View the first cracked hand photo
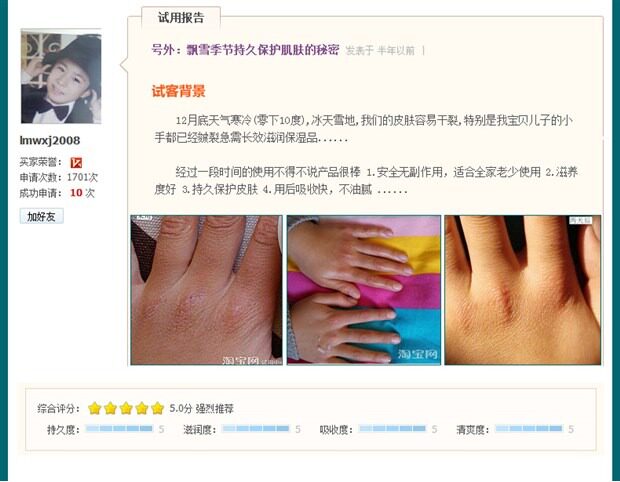The height and width of the screenshot is (482, 620). [x=206, y=290]
